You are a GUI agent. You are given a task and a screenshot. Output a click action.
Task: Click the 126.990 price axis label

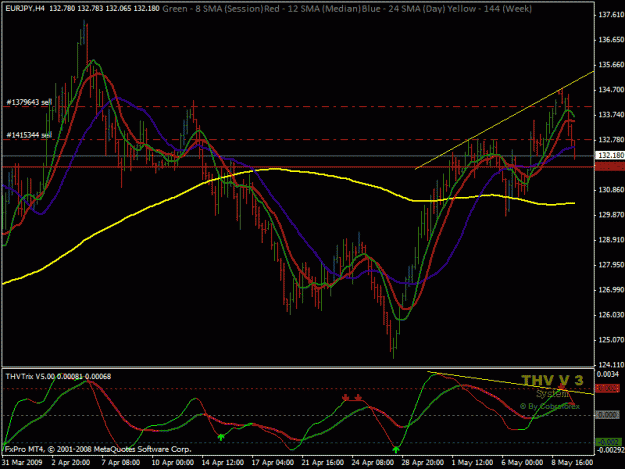611,290
